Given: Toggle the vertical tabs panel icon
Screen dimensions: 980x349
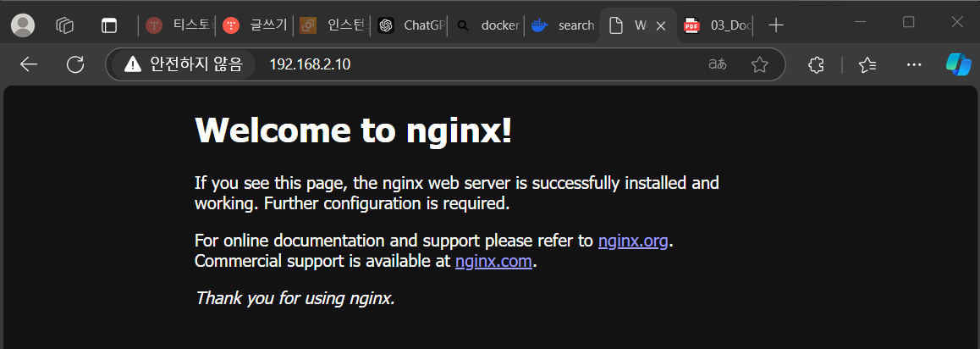Looking at the screenshot, I should [x=109, y=25].
